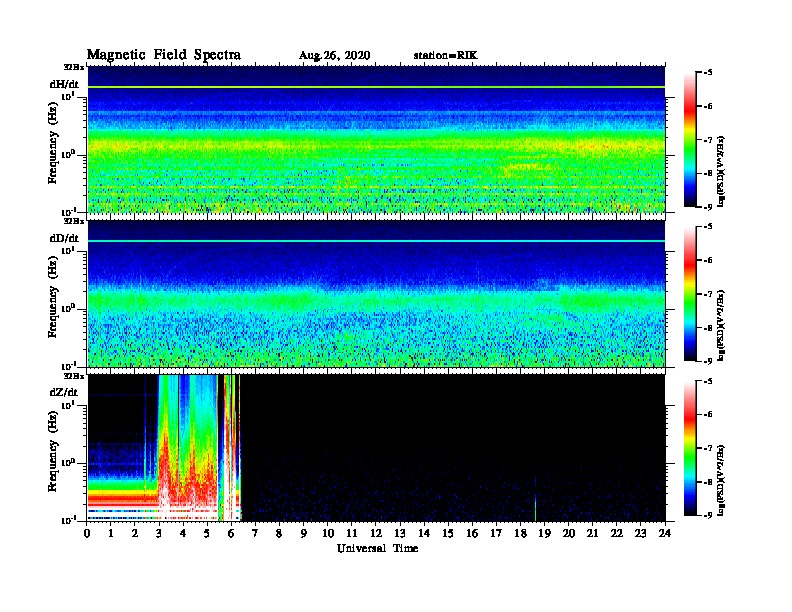Click the "-8" value on dZ/dt color scale
792x612 pixels.
[x=708, y=482]
